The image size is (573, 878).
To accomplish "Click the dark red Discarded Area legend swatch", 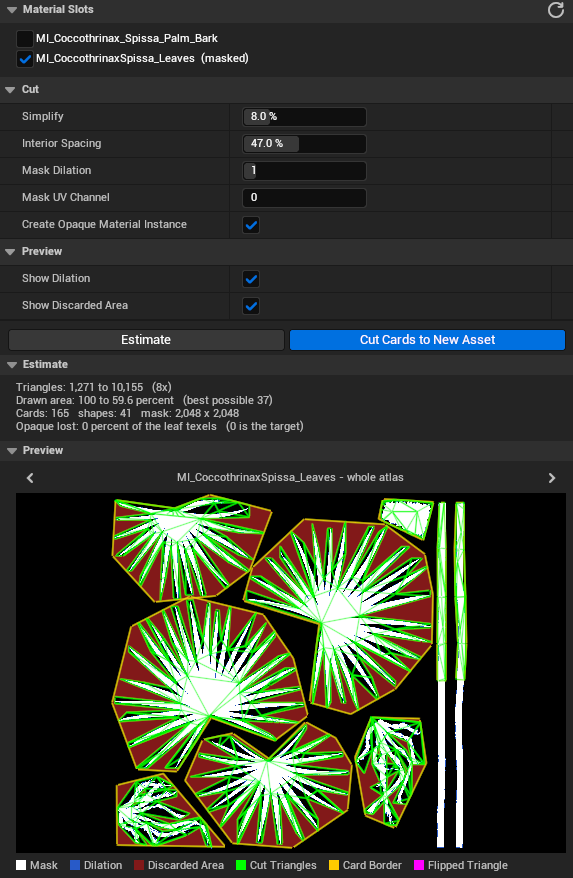I will pos(139,865).
